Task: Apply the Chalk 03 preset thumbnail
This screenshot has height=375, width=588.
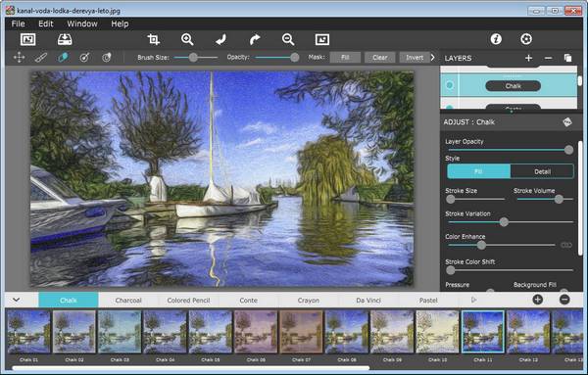Action: [120, 332]
